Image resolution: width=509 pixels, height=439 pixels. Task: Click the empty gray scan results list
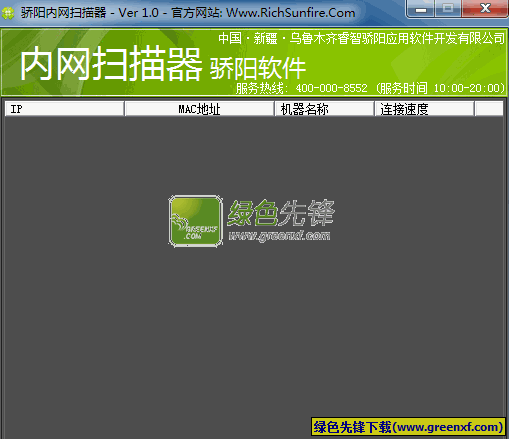tap(254, 277)
